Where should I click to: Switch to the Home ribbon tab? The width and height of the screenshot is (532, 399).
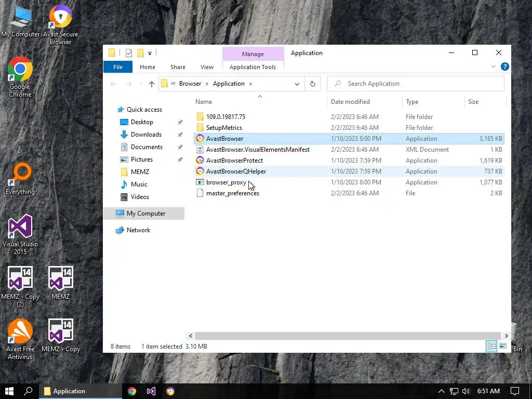click(147, 67)
